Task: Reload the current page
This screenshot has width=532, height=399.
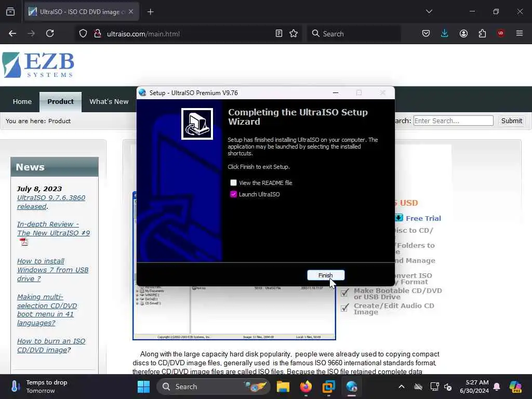Action: click(50, 34)
